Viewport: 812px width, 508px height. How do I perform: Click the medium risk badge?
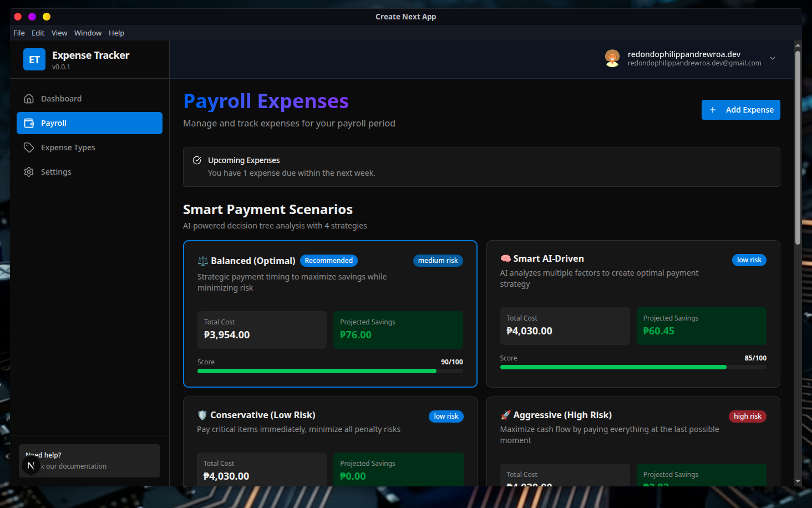coord(438,261)
